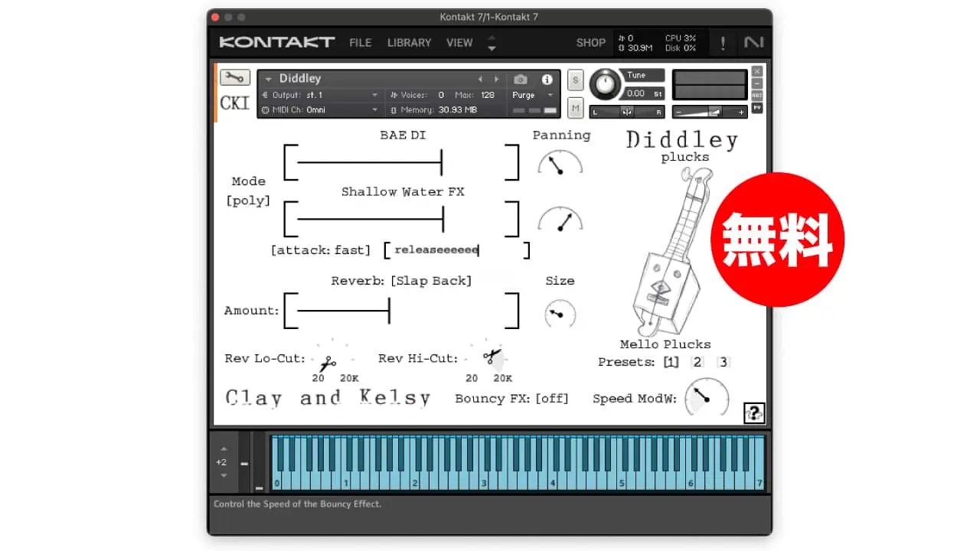Toggle the M mute button
980x551 pixels.
(x=575, y=108)
